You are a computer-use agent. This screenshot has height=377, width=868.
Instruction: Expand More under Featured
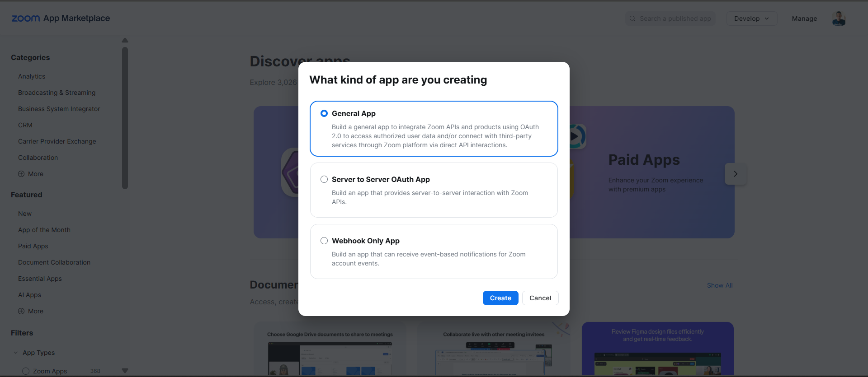click(31, 311)
